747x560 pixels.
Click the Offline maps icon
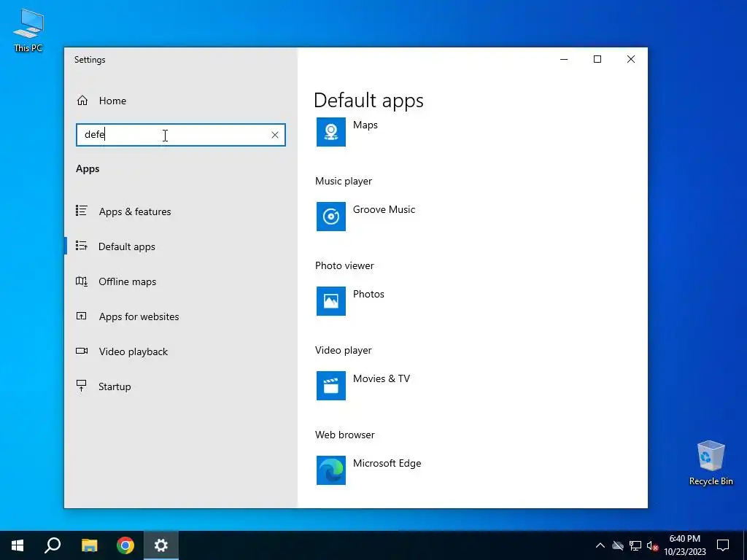82,281
